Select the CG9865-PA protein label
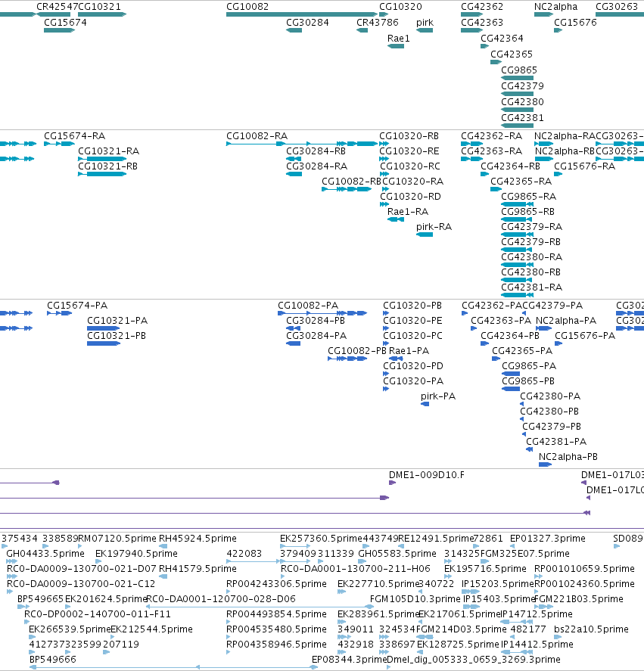 coord(529,366)
